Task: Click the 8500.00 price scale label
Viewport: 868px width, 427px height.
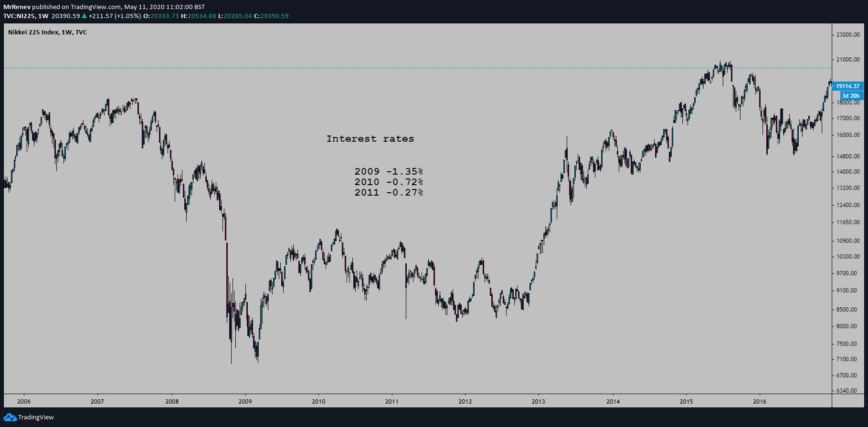Action: 847,310
